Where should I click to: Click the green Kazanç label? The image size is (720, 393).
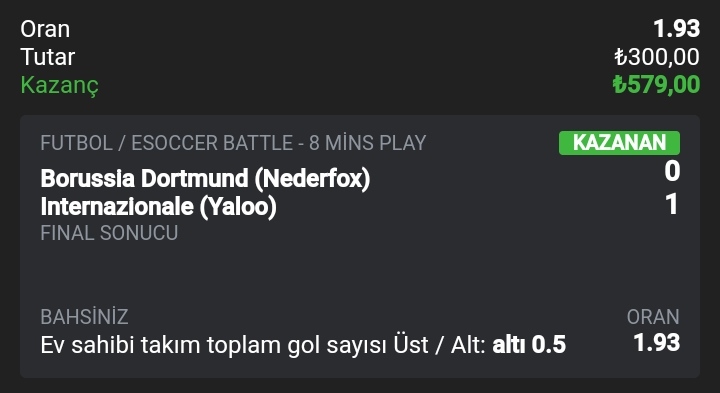pos(59,85)
